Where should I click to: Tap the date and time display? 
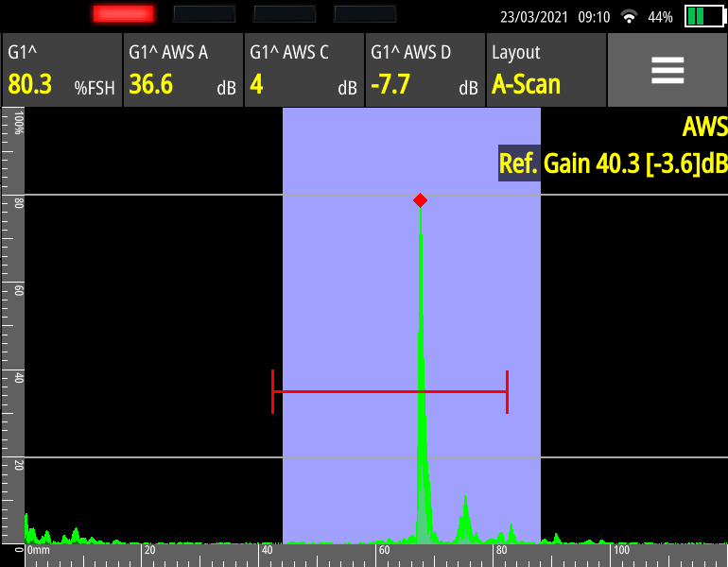point(555,17)
